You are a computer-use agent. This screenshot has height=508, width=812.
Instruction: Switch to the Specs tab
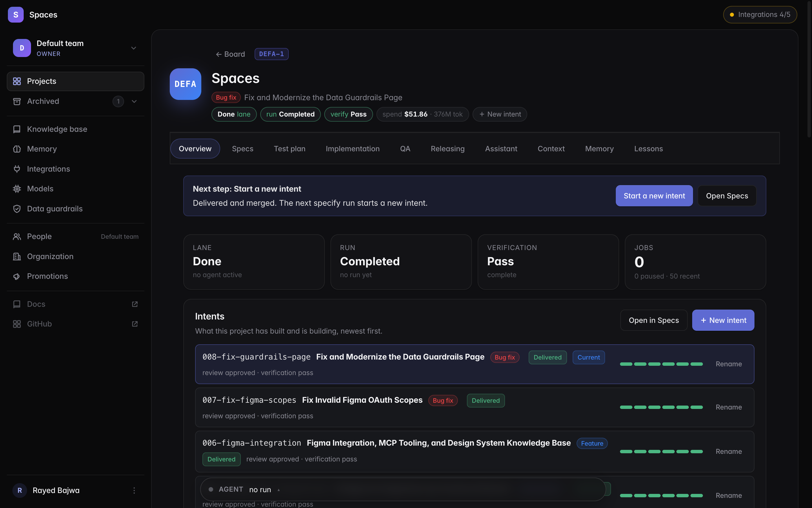[242, 148]
